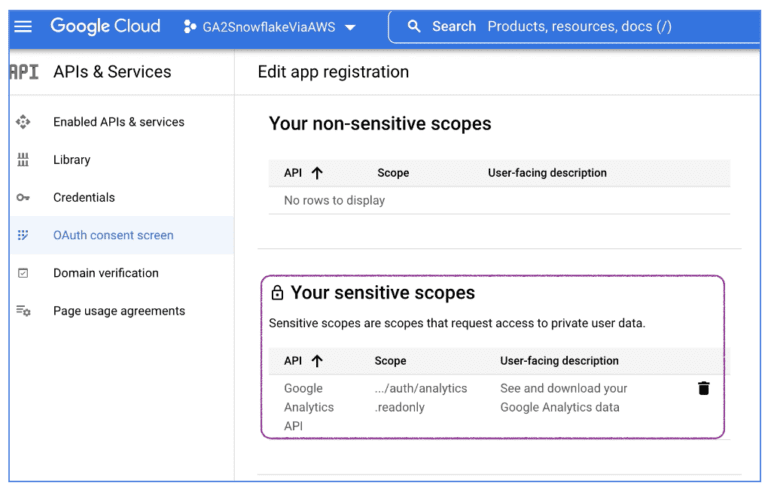Open the GA2SnowflakeViaAWS project selector
This screenshot has height=492, width=768.
pos(269,27)
